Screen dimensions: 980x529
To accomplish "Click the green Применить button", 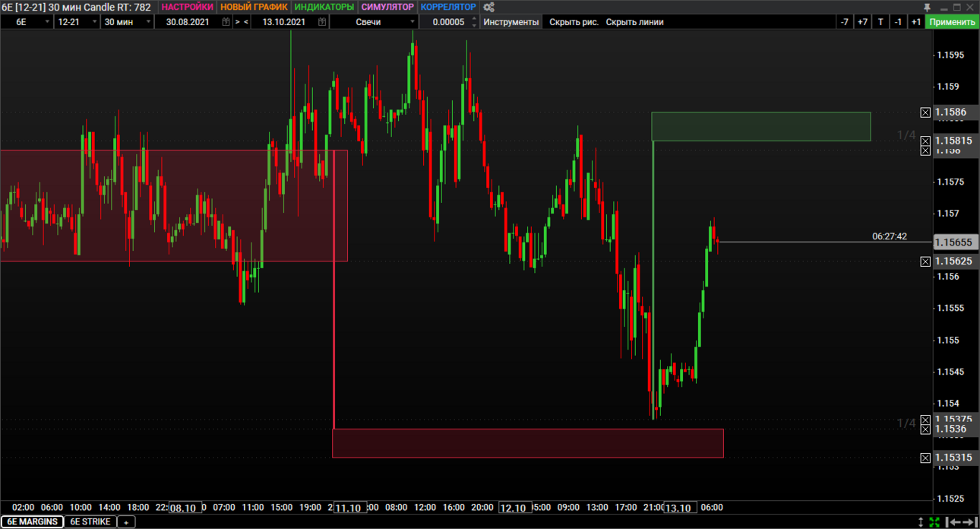I will coord(953,22).
